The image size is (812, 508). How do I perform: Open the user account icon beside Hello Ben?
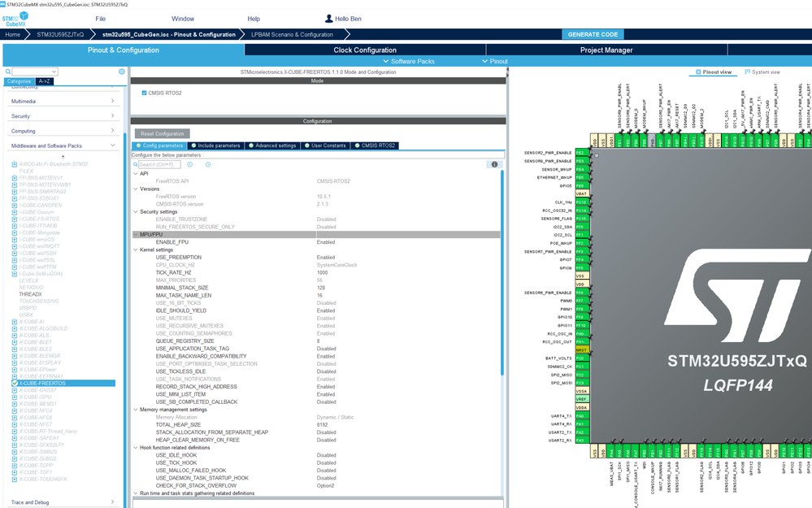click(x=328, y=19)
